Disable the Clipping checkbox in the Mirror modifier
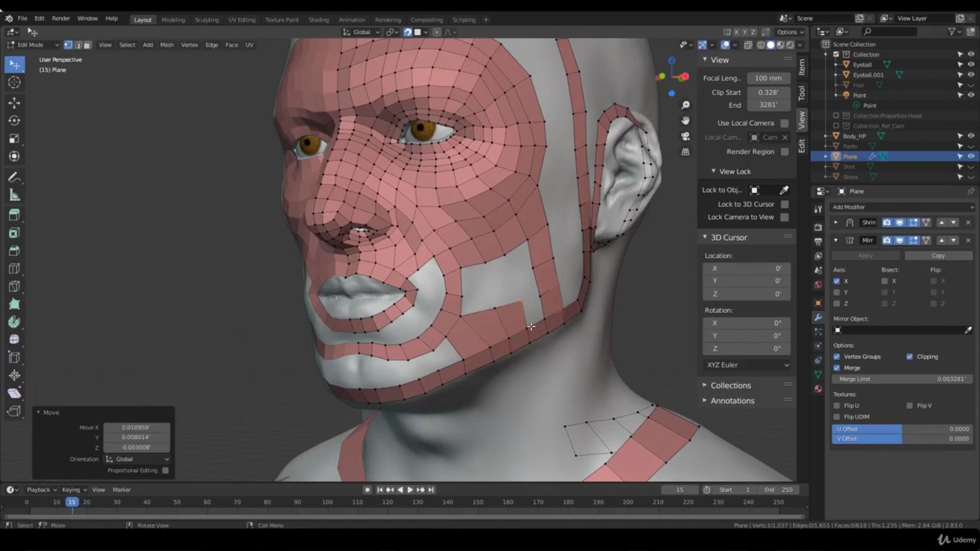 click(x=910, y=357)
